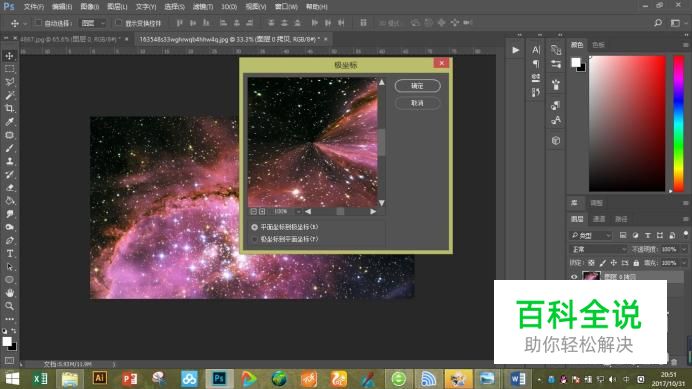Lock image pixels with brush icon
The image size is (692, 389).
click(x=602, y=263)
